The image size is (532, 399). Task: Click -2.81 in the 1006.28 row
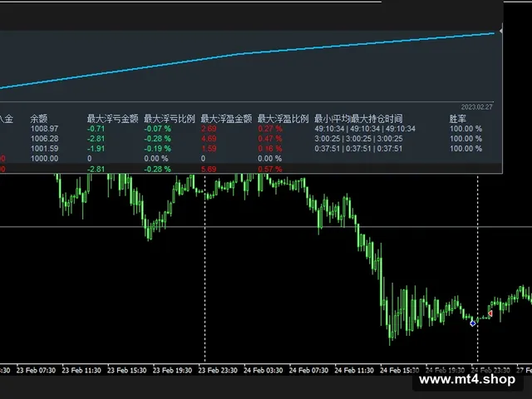tap(96, 139)
